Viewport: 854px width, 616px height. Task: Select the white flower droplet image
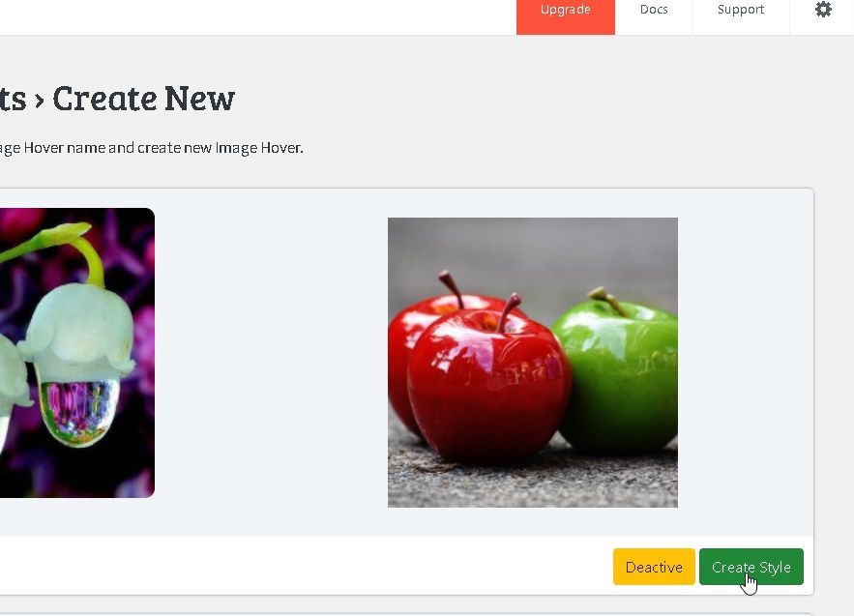[x=76, y=352]
